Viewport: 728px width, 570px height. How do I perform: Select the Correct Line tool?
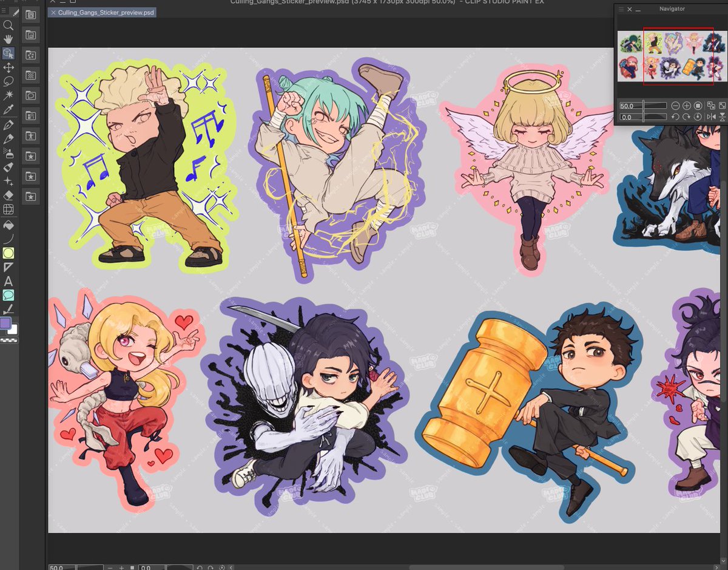pyautogui.click(x=8, y=310)
